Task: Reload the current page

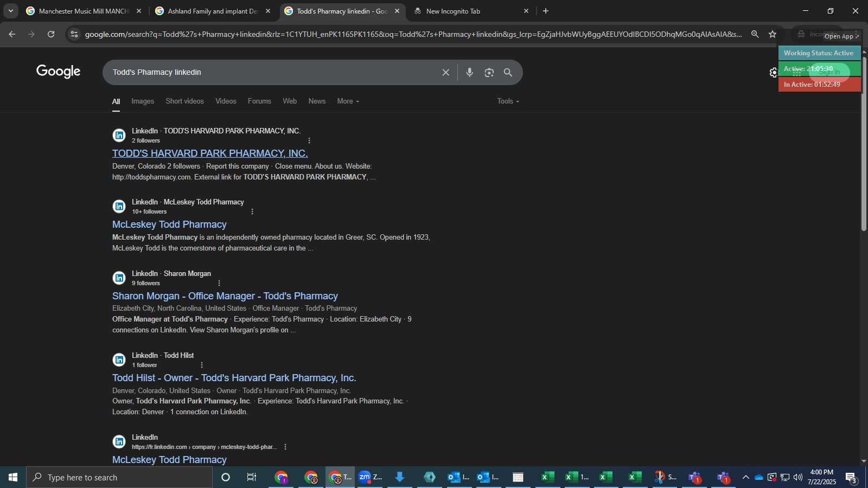Action: 51,34
